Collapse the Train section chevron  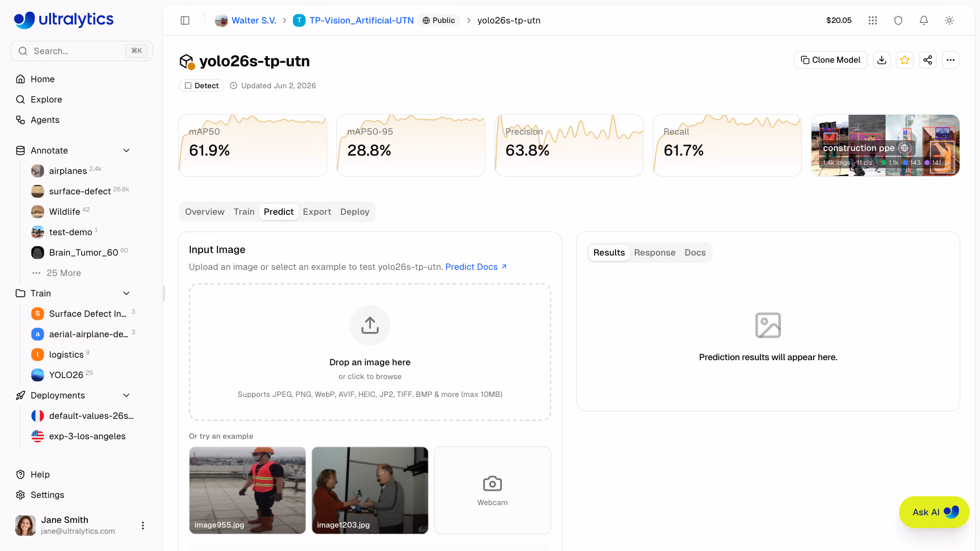click(x=127, y=293)
